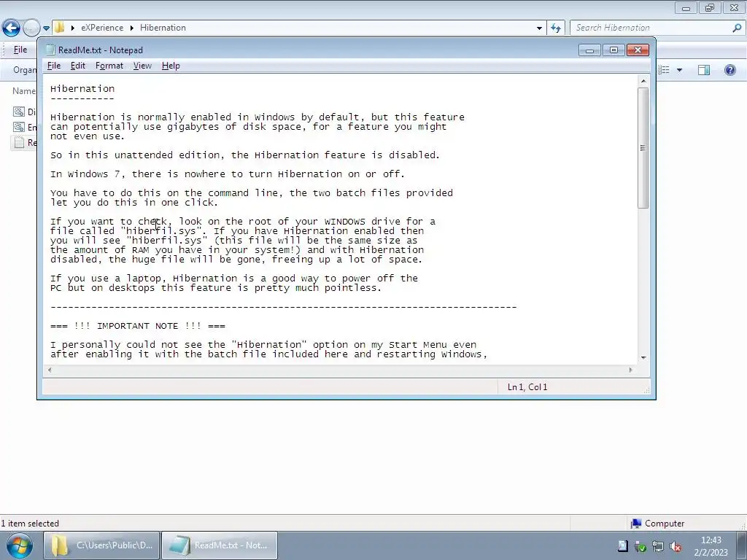This screenshot has width=747, height=560.
Task: Click the 'IMPORTANT NOTE' heading line
Action: tap(138, 326)
